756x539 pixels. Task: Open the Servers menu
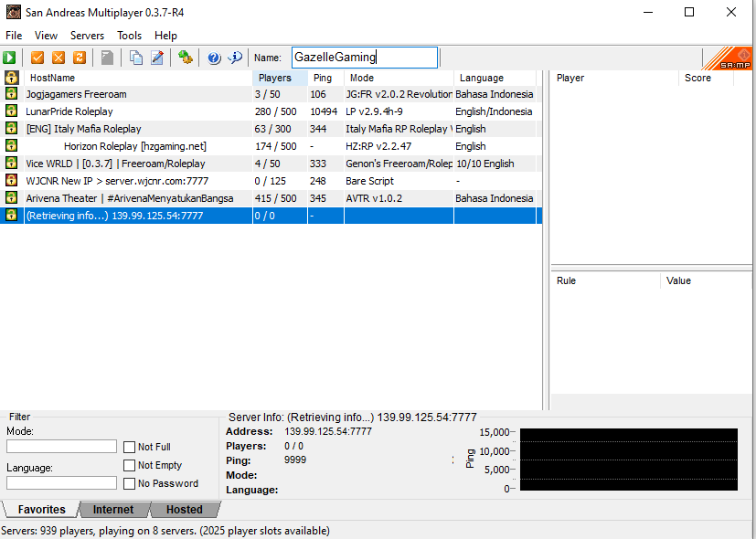[87, 36]
